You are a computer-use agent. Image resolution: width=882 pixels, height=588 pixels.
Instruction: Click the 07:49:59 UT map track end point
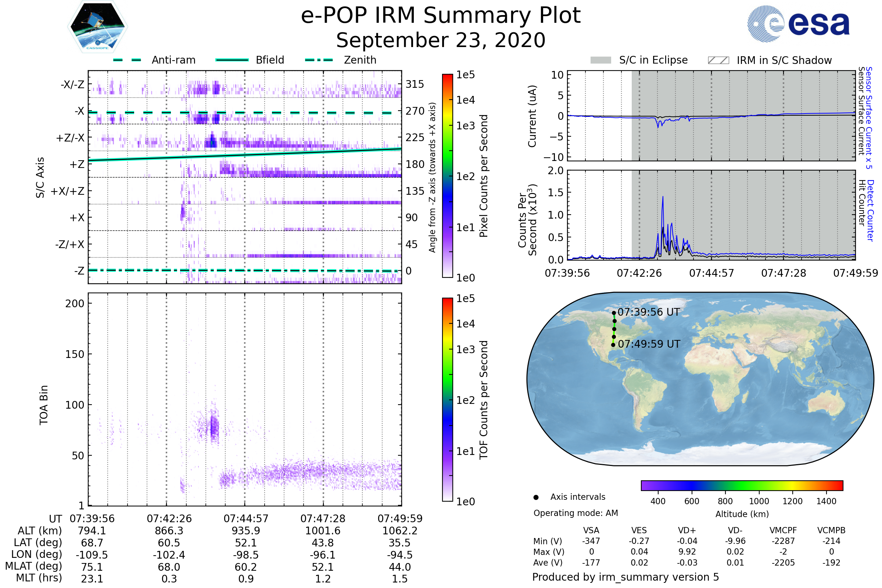[613, 345]
